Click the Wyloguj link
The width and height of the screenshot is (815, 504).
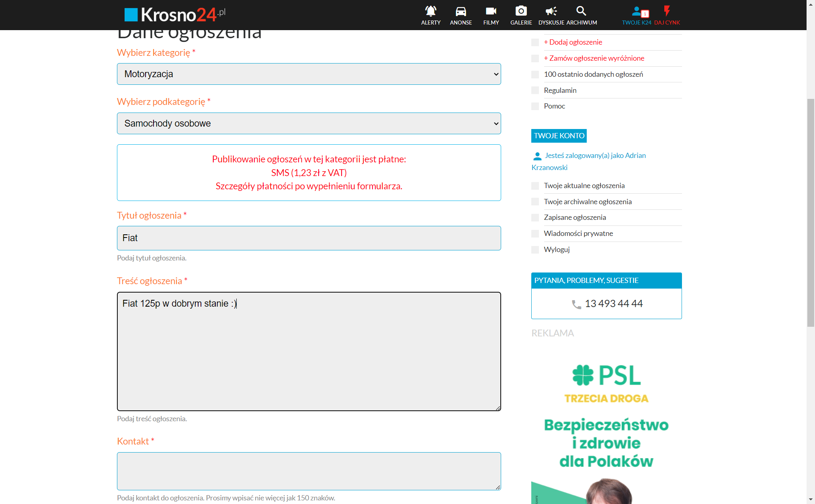tap(557, 250)
